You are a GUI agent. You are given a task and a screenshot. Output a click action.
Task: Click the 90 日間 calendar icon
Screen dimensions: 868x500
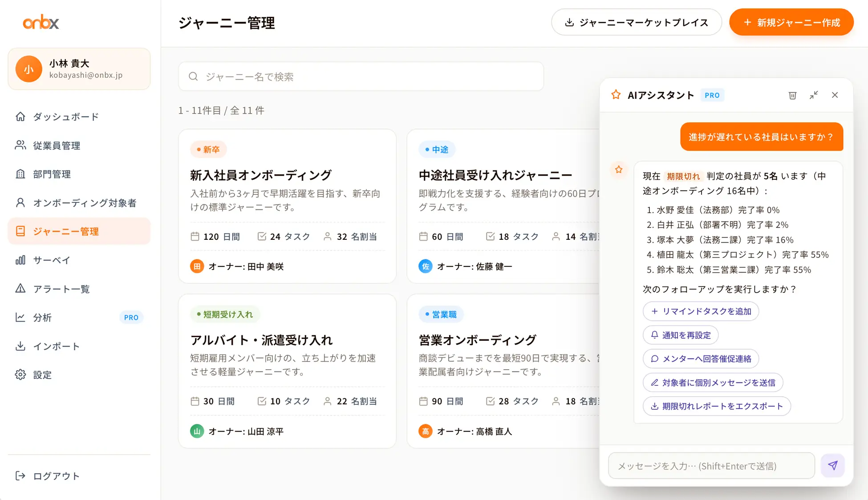click(423, 401)
